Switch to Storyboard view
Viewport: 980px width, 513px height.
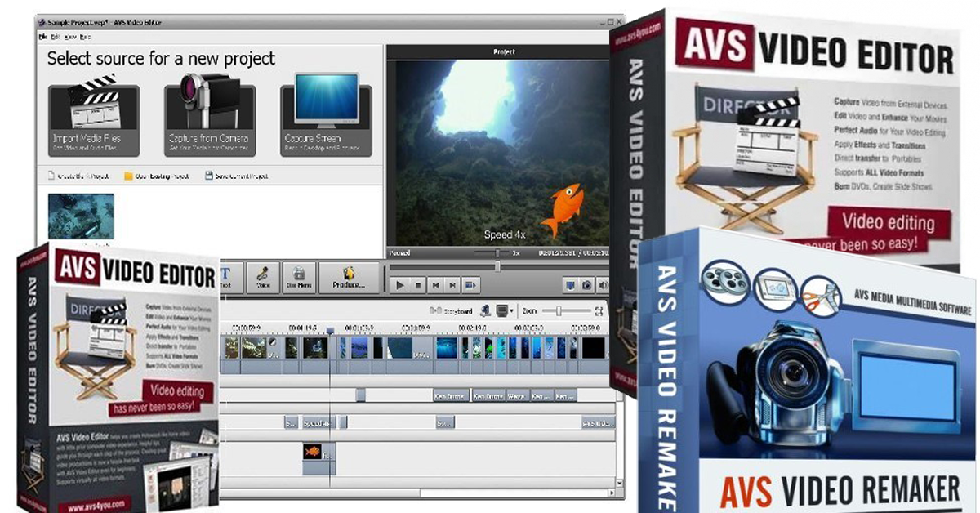point(452,311)
